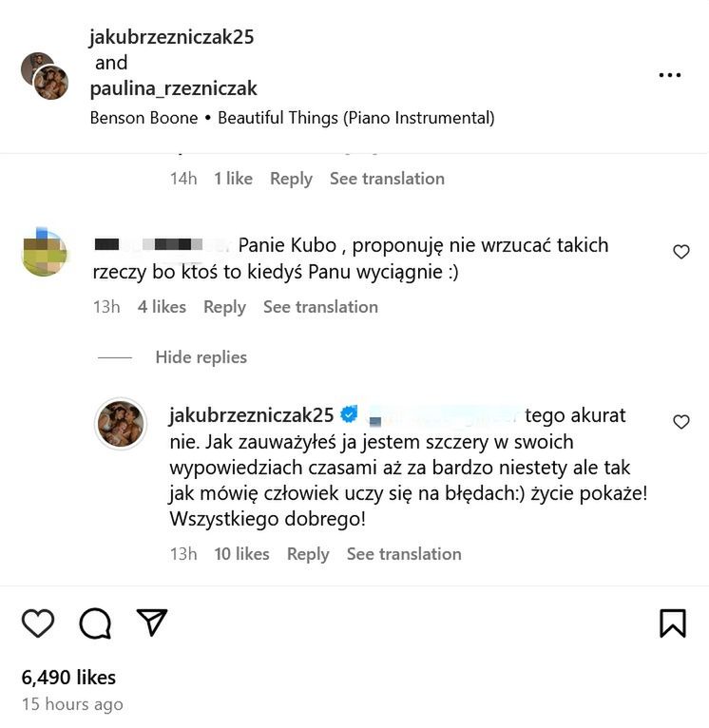Like jakubrzezniczak25's reply comment
The width and height of the screenshot is (709, 728).
[x=680, y=422]
